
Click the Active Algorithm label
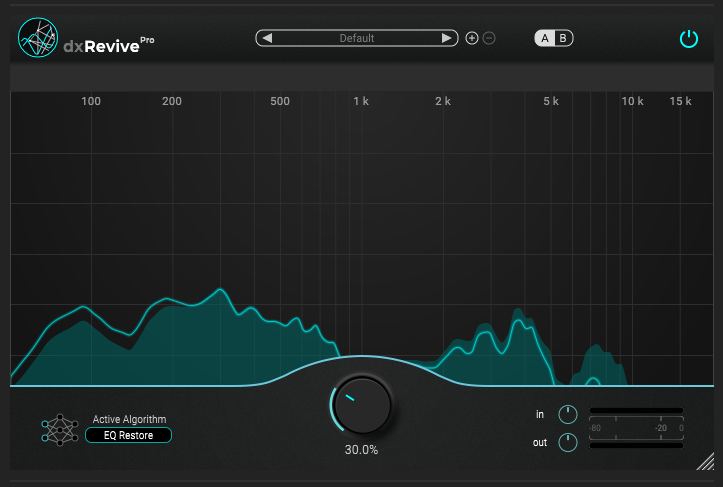point(130,419)
